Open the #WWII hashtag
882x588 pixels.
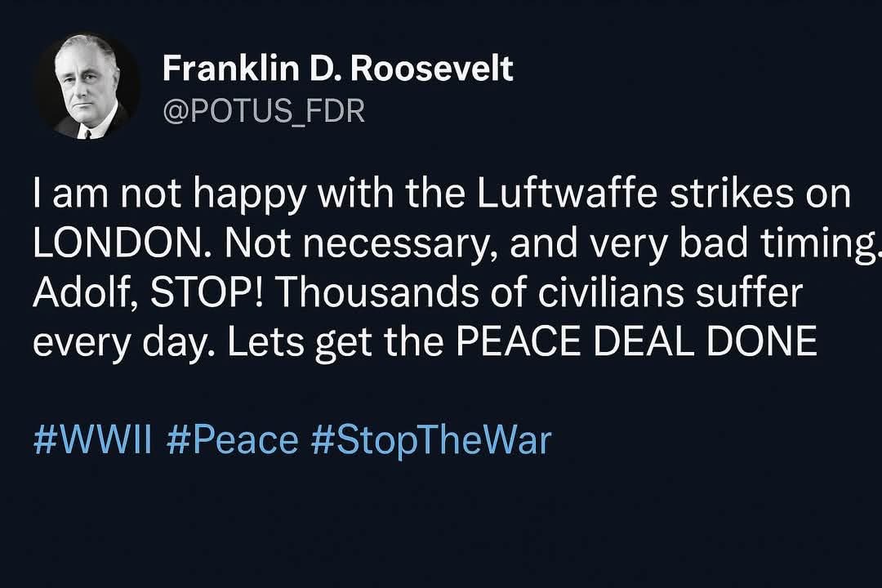coord(92,439)
